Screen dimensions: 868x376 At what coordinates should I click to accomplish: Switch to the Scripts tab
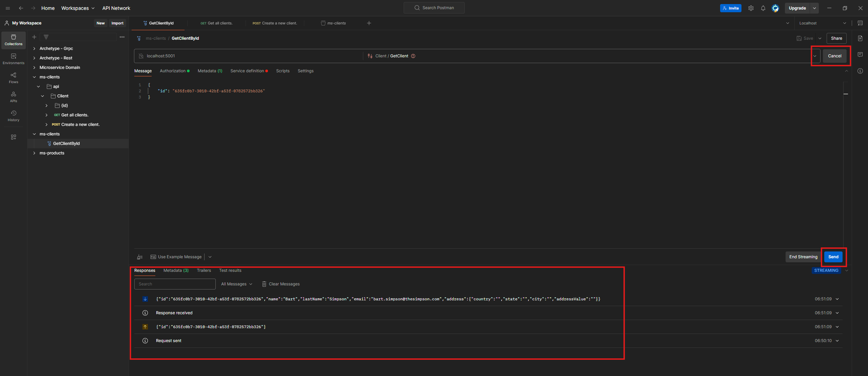283,71
